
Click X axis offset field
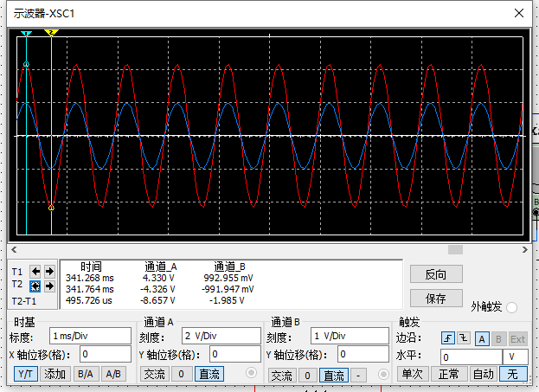point(106,354)
